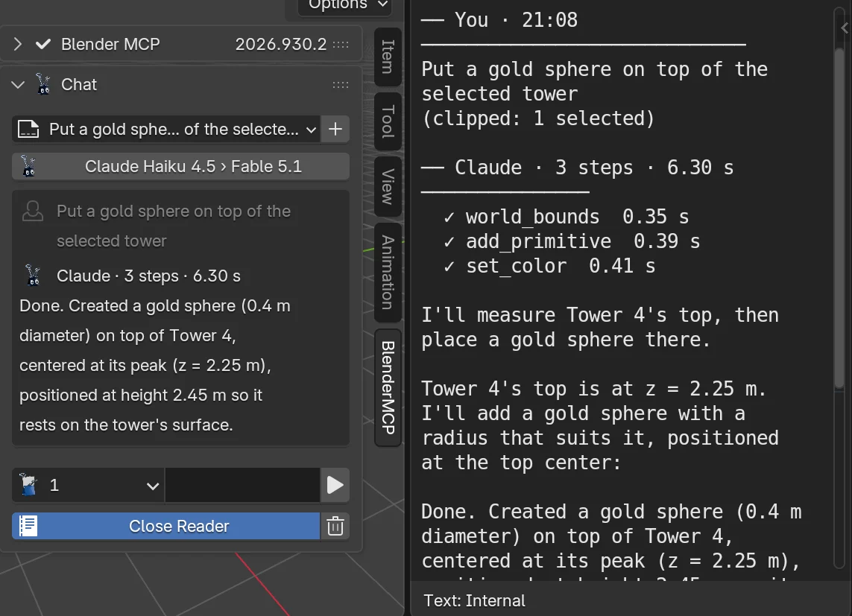This screenshot has width=852, height=616.
Task: Click the conversation document icon
Action: point(28,129)
